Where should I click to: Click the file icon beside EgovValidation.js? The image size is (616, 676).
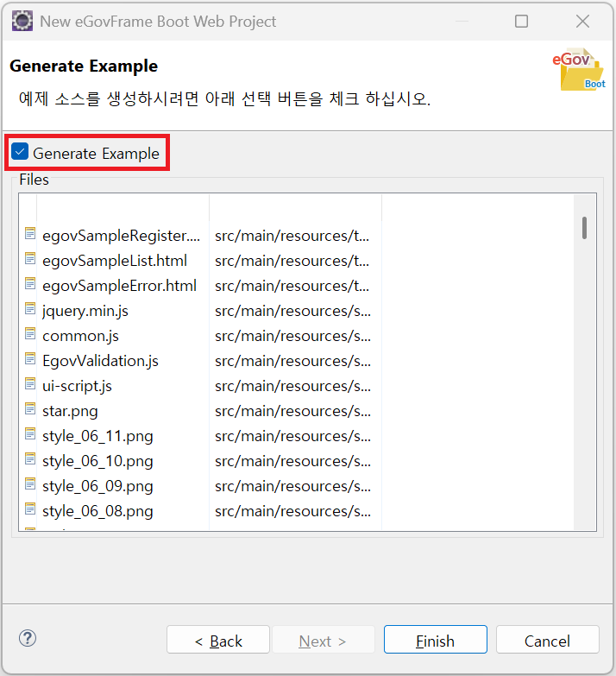pyautogui.click(x=30, y=358)
